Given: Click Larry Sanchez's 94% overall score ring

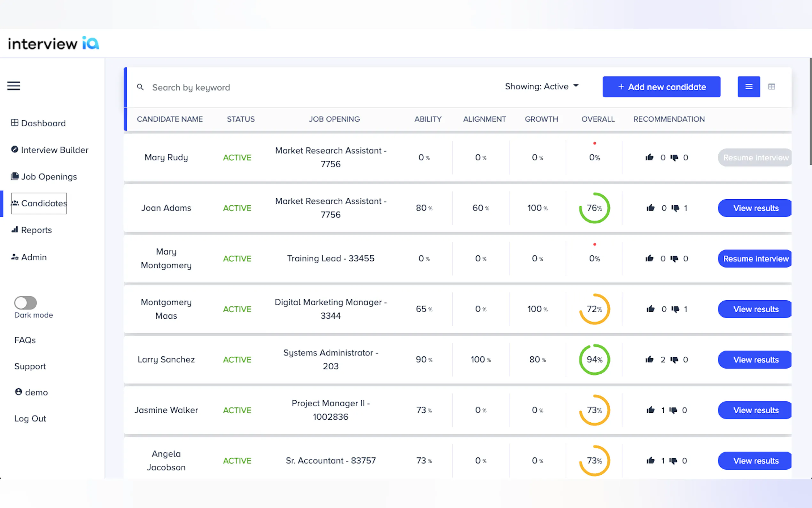Looking at the screenshot, I should [x=594, y=360].
